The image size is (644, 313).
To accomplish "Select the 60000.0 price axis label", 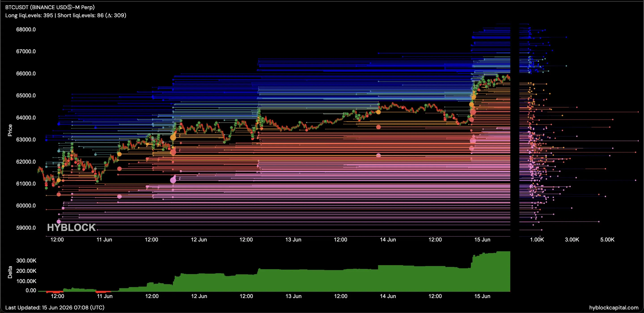I will [26, 205].
